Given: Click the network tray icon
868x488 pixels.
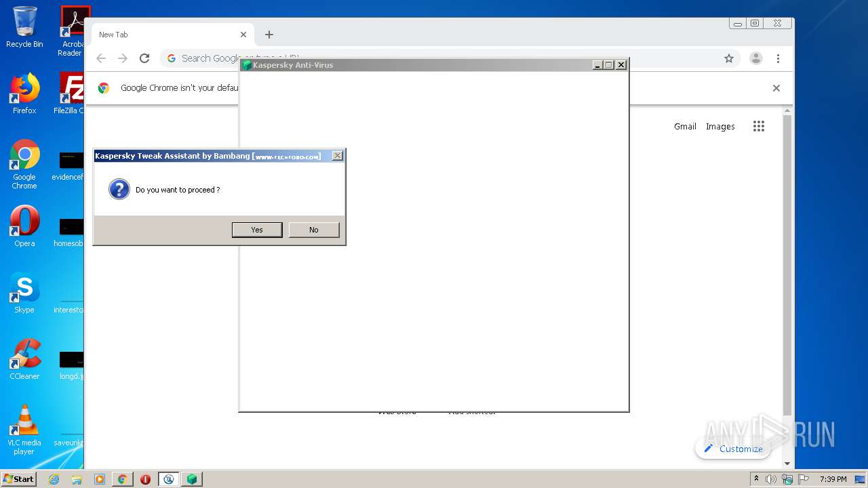Looking at the screenshot, I should (x=787, y=479).
